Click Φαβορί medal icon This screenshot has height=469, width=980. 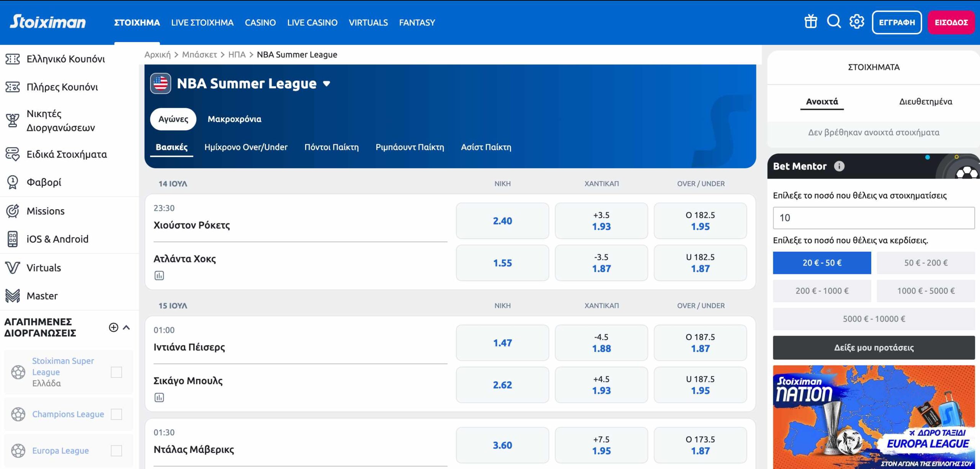pos(13,182)
